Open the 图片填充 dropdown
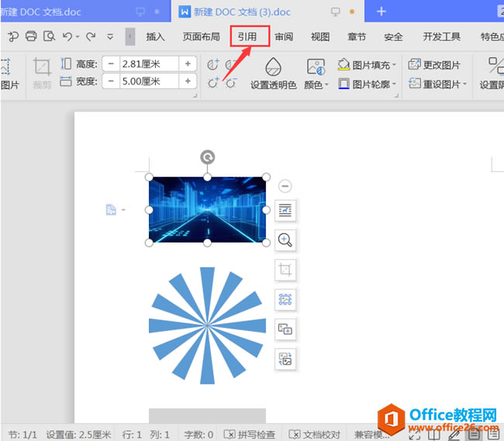The height and width of the screenshot is (441, 504). click(x=367, y=65)
